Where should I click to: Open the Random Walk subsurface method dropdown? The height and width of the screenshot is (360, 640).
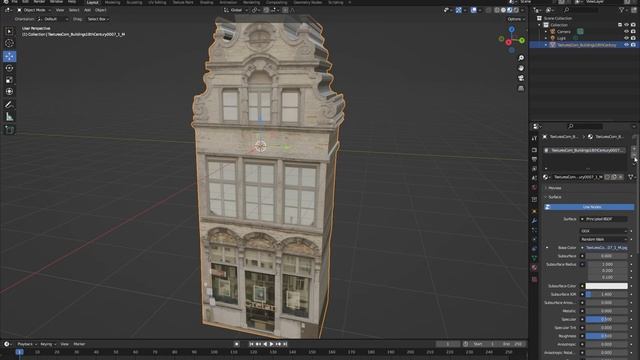click(x=604, y=239)
